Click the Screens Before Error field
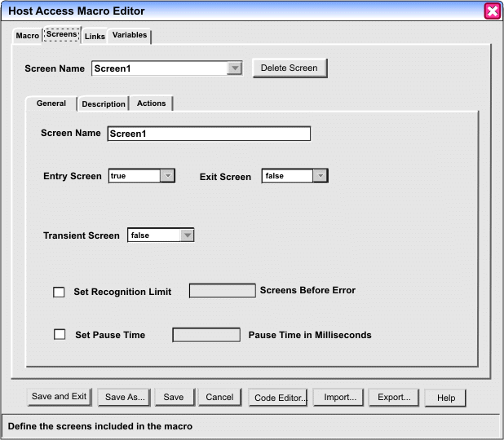The width and height of the screenshot is (504, 440). [x=223, y=291]
